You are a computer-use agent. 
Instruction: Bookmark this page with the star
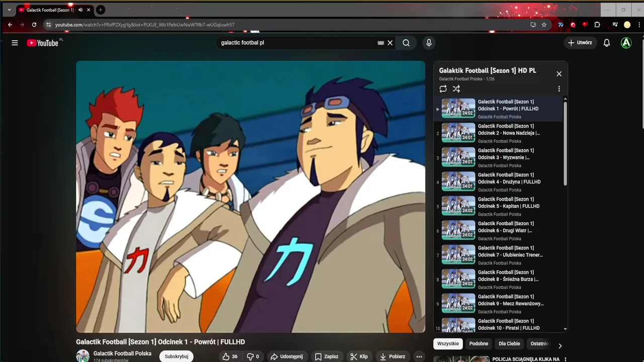pyautogui.click(x=544, y=25)
